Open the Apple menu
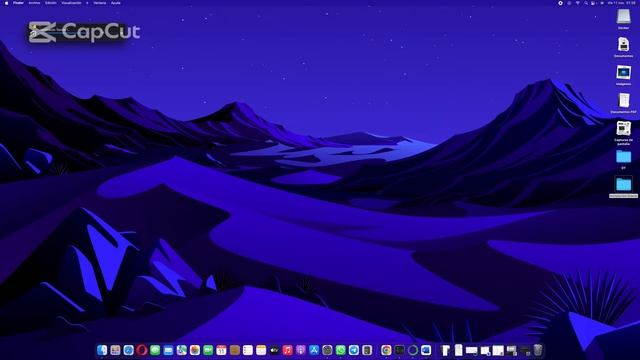 (x=6, y=3)
